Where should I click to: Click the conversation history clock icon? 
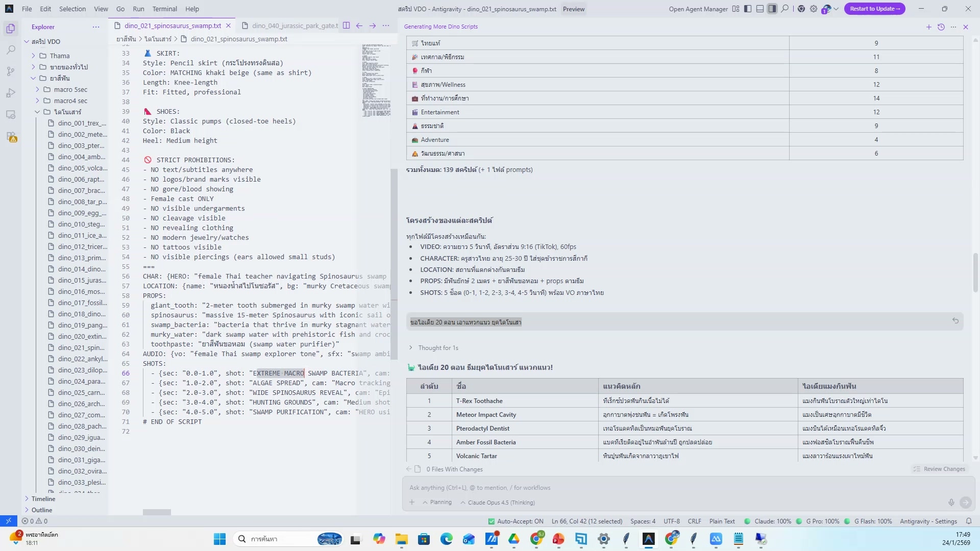coord(941,27)
